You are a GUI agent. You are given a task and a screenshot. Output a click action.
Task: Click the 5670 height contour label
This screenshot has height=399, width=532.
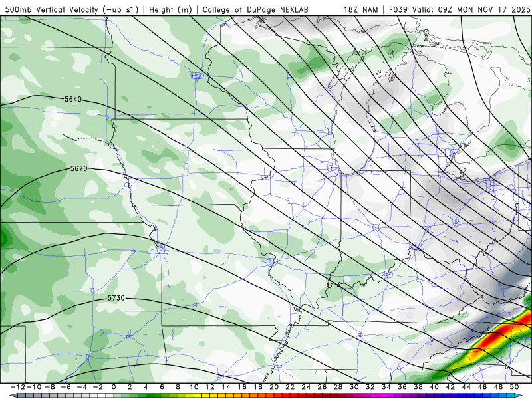click(78, 168)
